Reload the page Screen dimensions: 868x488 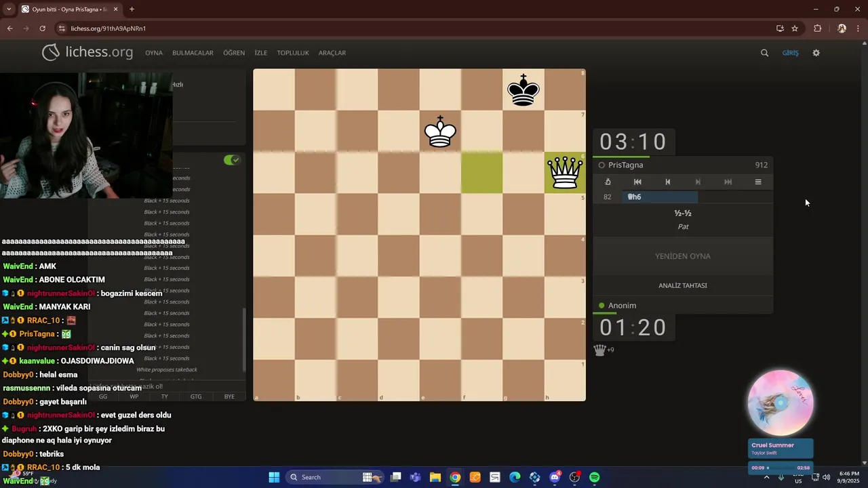(x=42, y=28)
